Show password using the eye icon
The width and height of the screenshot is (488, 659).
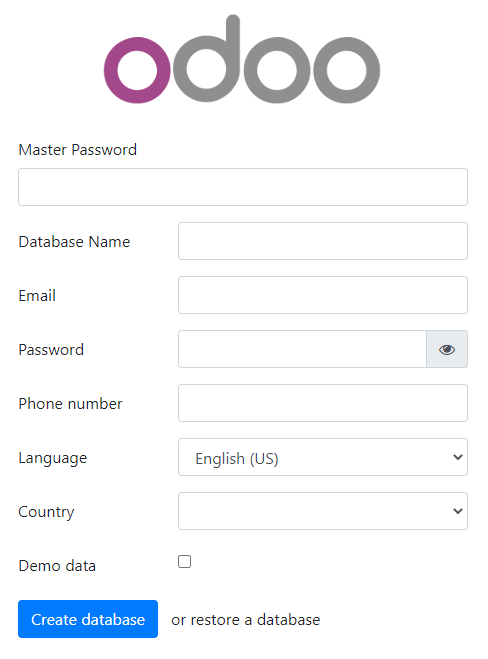(447, 349)
